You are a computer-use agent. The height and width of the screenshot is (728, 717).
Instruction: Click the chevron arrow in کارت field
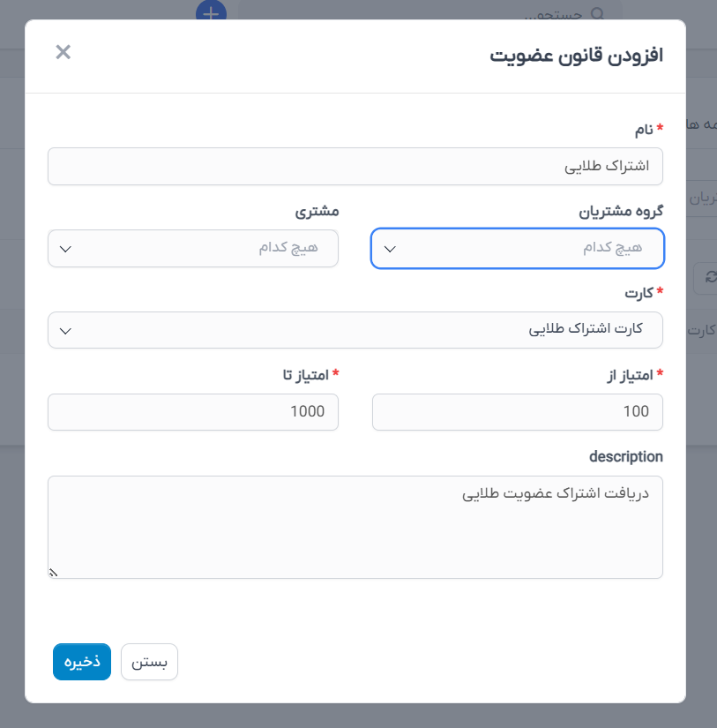pyautogui.click(x=65, y=331)
